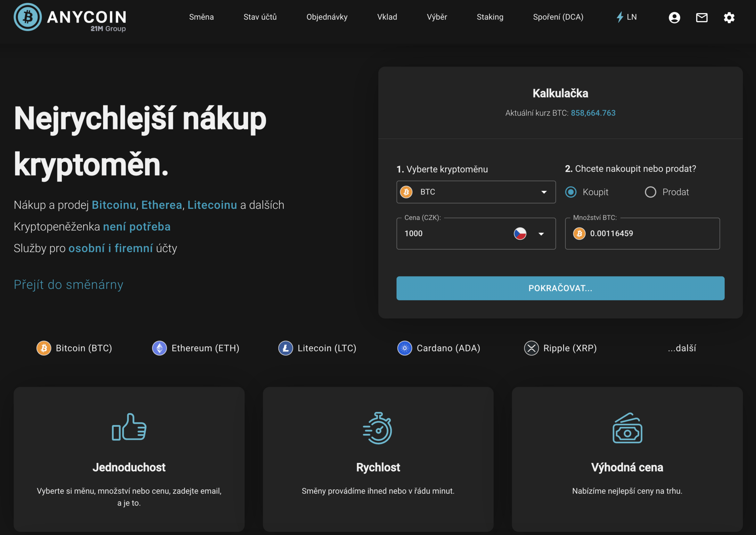756x535 pixels.
Task: Click the Ripple XRP coin icon
Action: [x=531, y=348]
